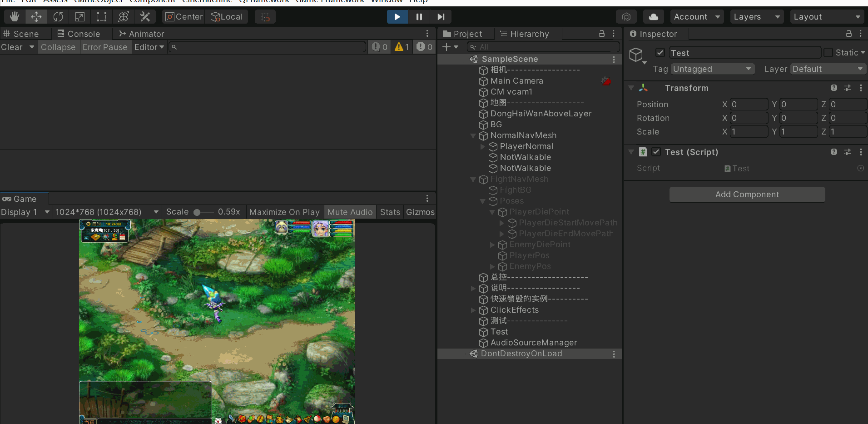Open the Layers dropdown
868x424 pixels.
(x=757, y=17)
